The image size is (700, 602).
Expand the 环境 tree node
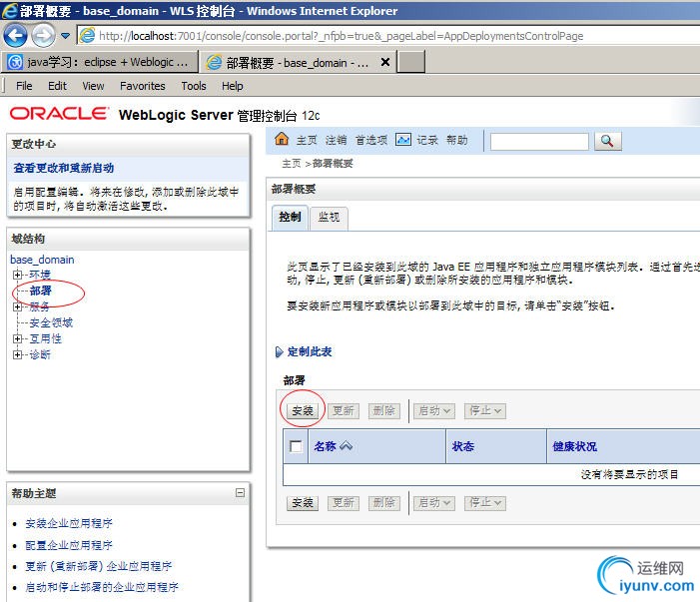[17, 275]
